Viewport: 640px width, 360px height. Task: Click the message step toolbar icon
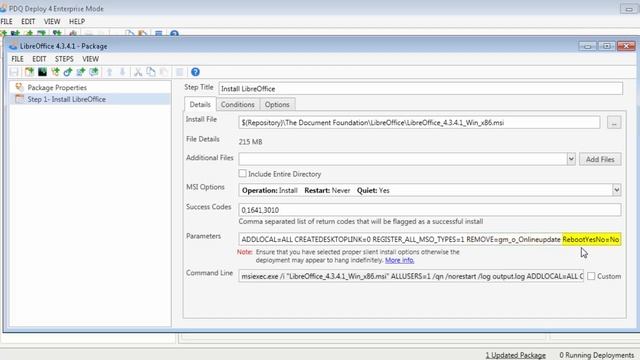[94, 72]
